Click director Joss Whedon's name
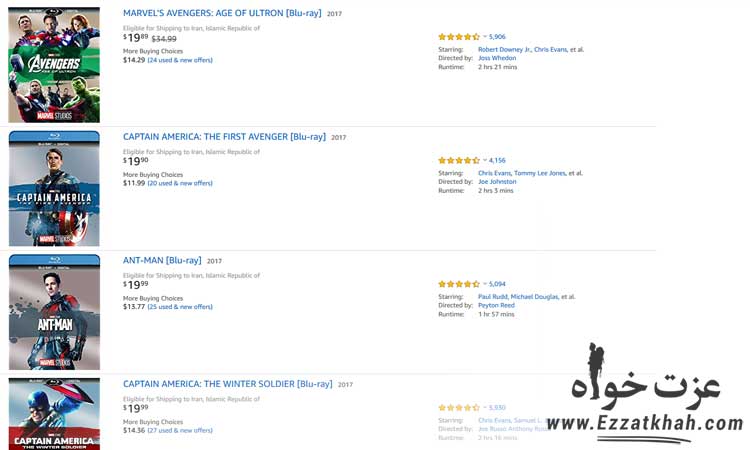This screenshot has width=750, height=450. tap(497, 58)
